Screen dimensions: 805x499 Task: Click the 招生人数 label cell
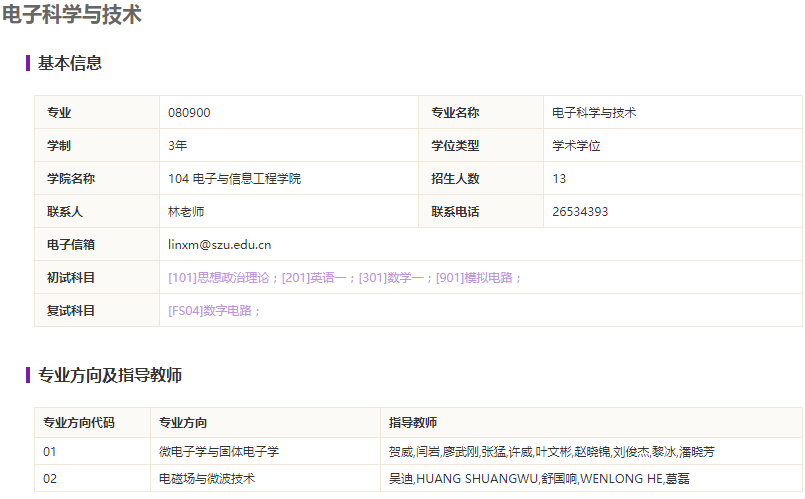click(x=481, y=179)
